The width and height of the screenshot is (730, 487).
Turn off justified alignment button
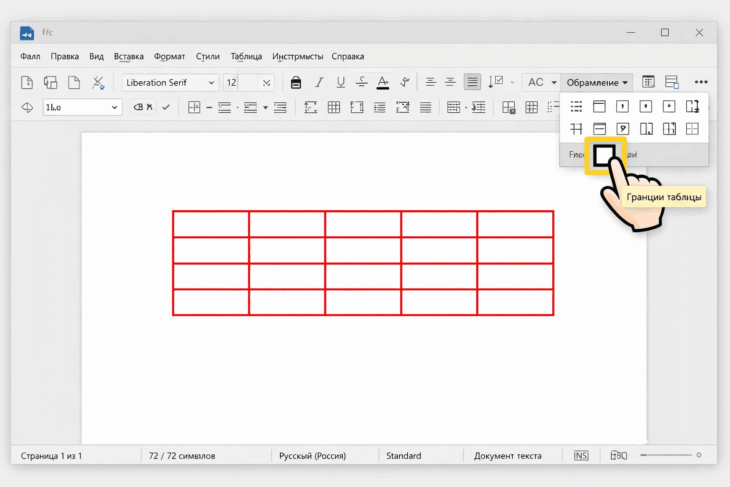point(472,82)
